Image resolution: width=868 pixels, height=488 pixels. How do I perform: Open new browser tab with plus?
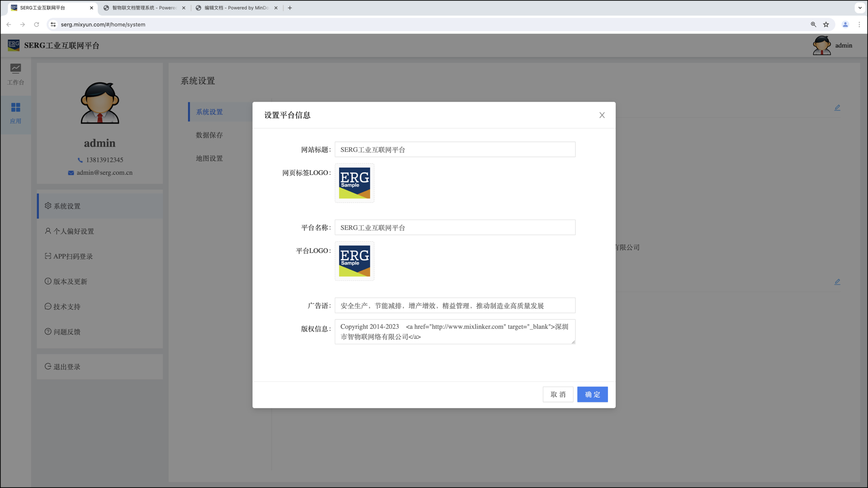(290, 8)
